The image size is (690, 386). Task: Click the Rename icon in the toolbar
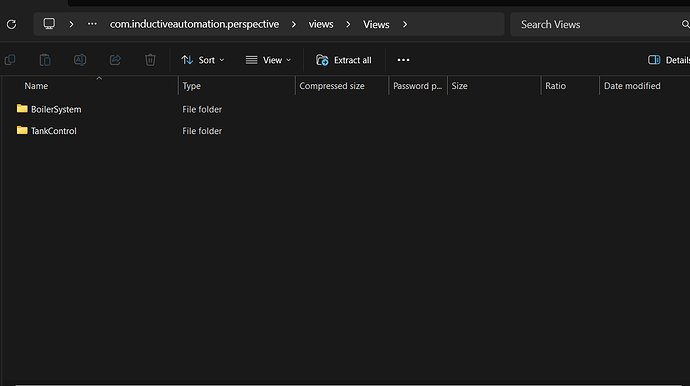point(80,60)
